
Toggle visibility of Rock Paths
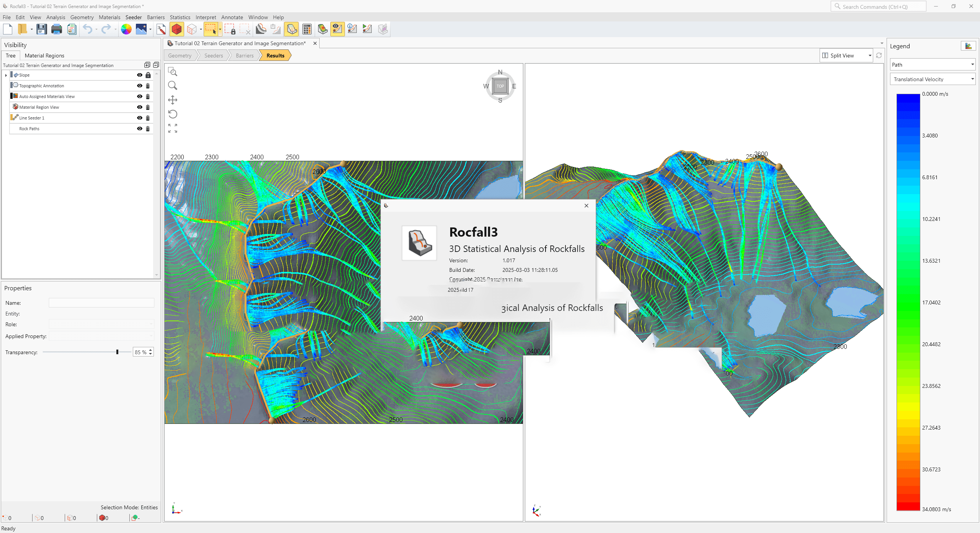(x=140, y=129)
